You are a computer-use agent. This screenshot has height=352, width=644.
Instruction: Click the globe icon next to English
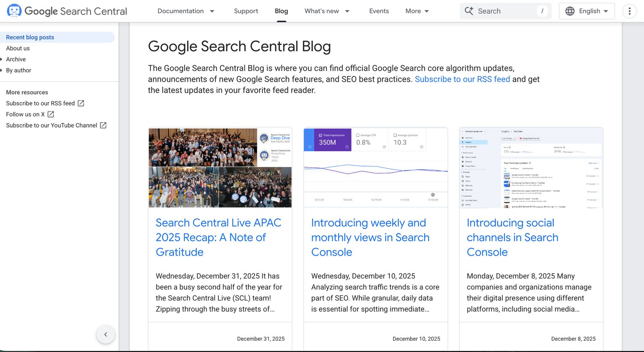[570, 11]
